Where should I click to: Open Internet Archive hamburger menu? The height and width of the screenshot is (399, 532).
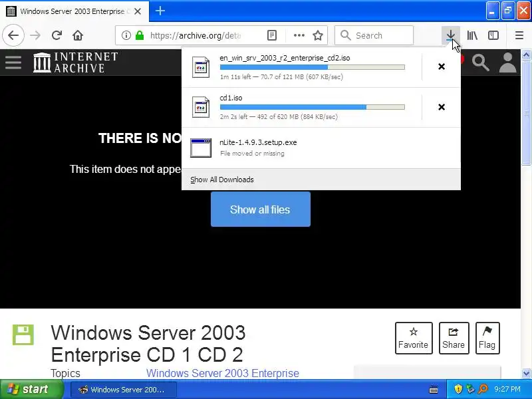13,62
